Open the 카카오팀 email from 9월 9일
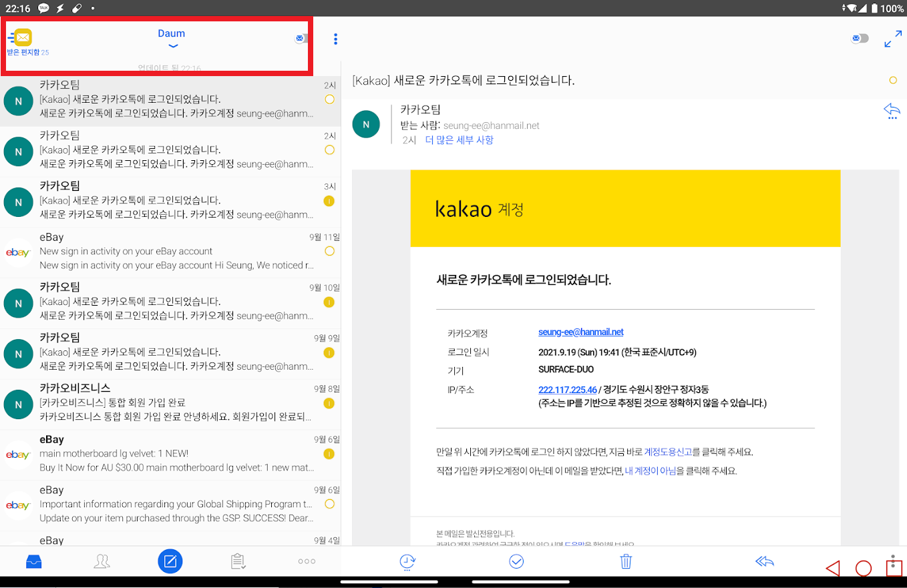907x588 pixels. pyautogui.click(x=170, y=354)
